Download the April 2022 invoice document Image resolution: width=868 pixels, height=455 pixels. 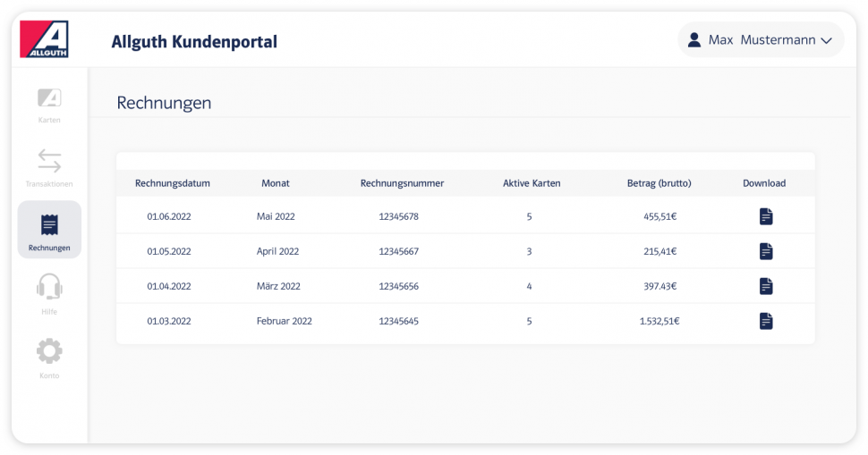(765, 251)
